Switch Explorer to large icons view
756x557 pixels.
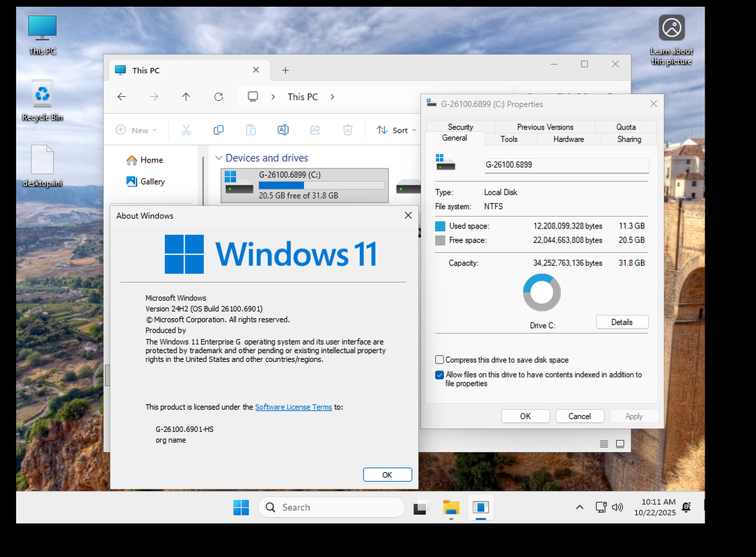pos(620,444)
